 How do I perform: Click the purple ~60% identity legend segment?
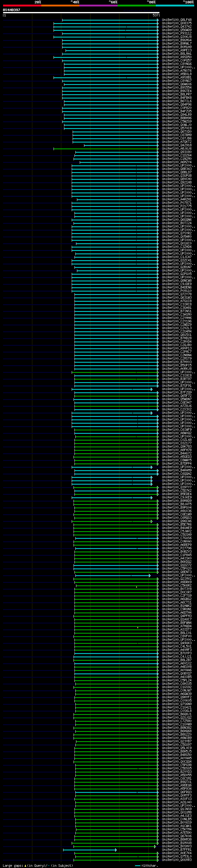tap(99, 6)
